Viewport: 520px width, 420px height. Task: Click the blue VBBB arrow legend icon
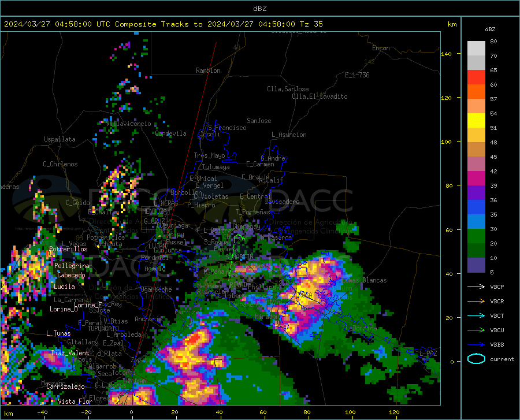click(476, 345)
